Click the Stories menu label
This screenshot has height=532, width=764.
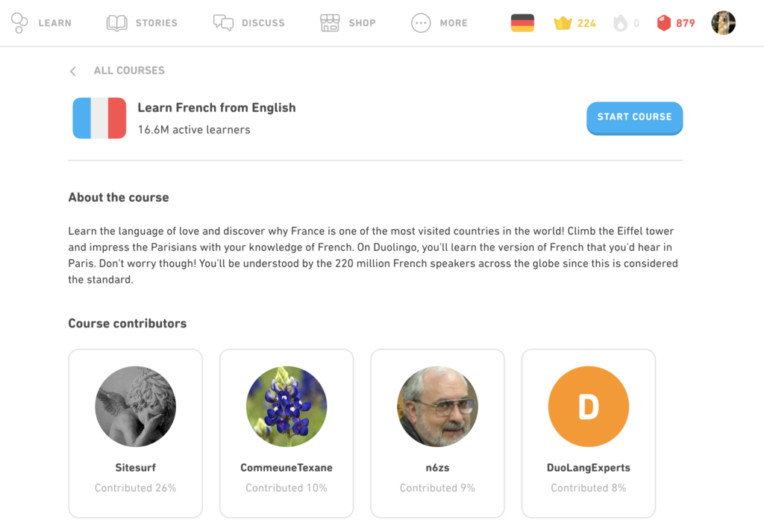157,23
